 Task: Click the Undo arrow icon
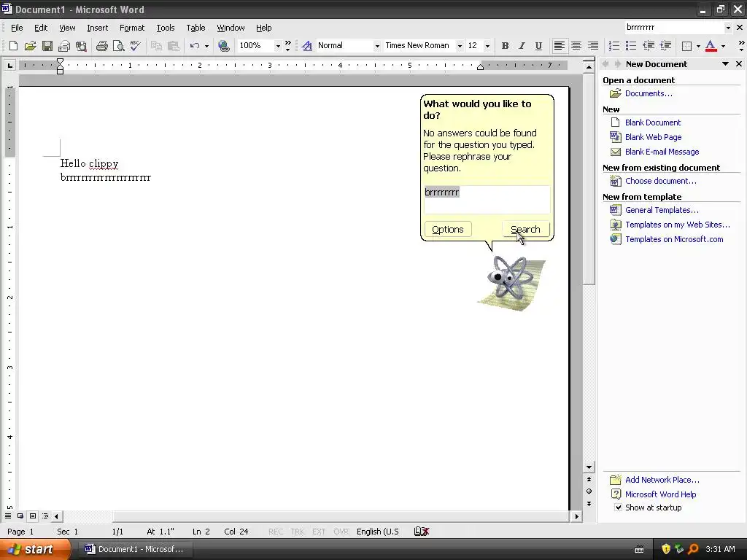coord(194,46)
